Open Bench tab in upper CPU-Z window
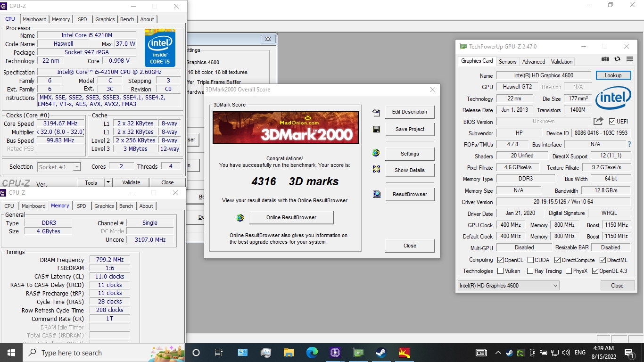 tap(127, 19)
